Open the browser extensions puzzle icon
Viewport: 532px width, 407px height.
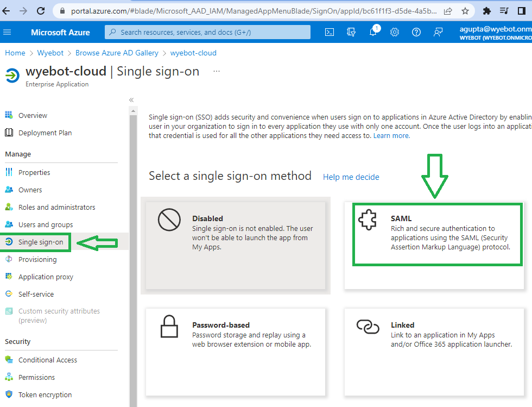[486, 11]
